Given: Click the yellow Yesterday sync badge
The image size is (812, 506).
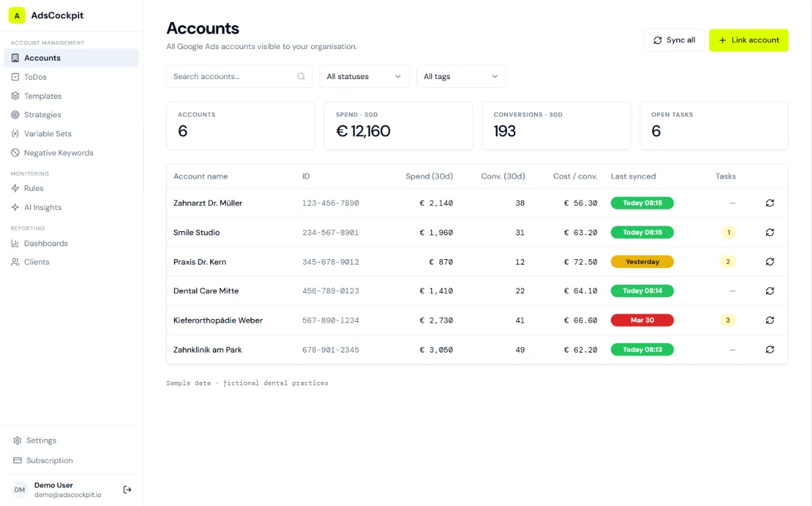Looking at the screenshot, I should tap(642, 262).
